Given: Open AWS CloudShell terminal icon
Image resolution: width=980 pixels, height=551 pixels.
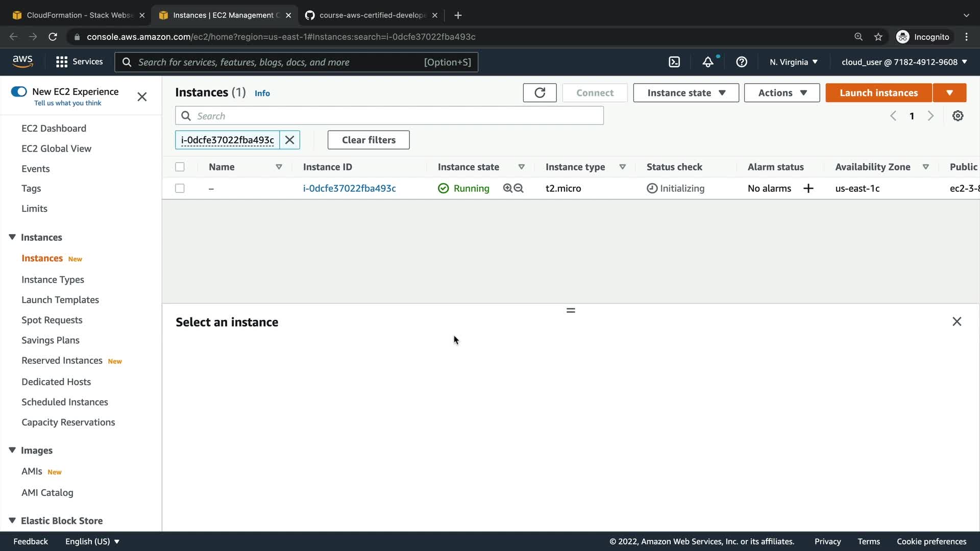Looking at the screenshot, I should [674, 62].
